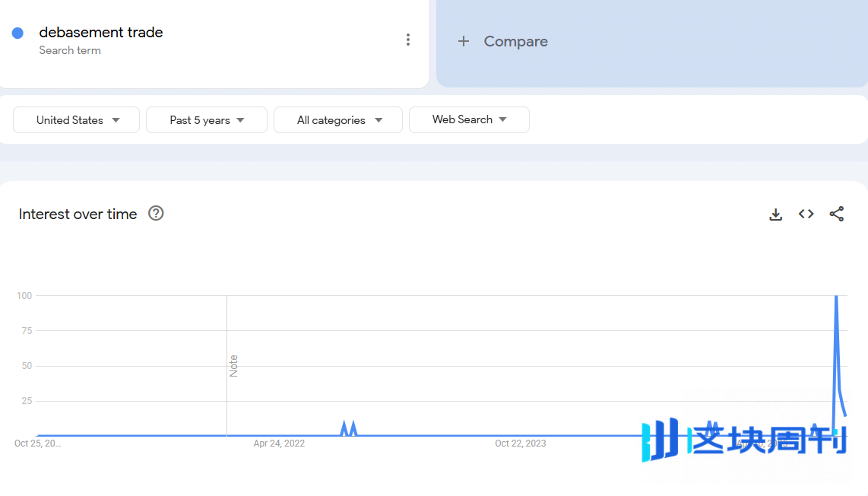Screen dimensions: 868x496
Task: Click the small twin spikes after Apr 2022
Action: point(348,428)
